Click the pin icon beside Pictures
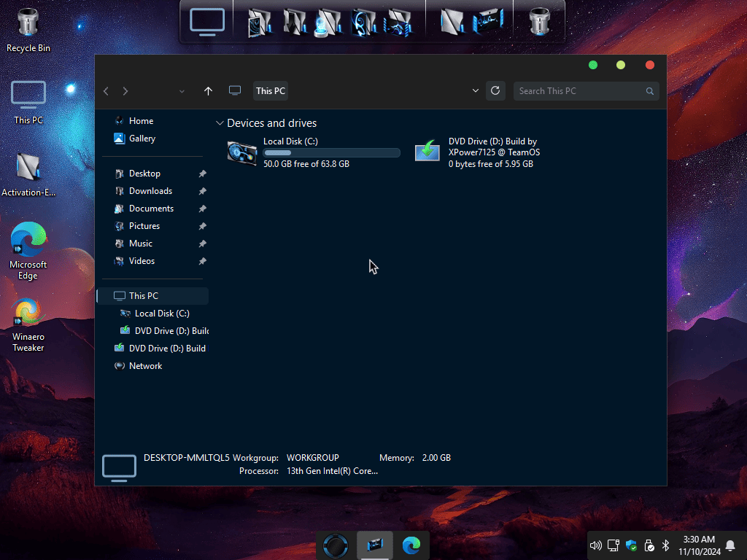The width and height of the screenshot is (747, 560). pyautogui.click(x=203, y=226)
